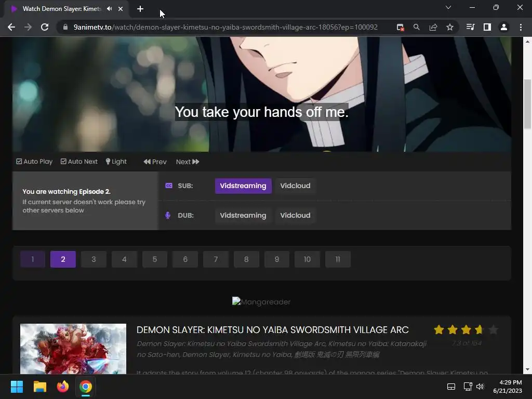
Task: Open Chrome side panel
Action: (487, 27)
